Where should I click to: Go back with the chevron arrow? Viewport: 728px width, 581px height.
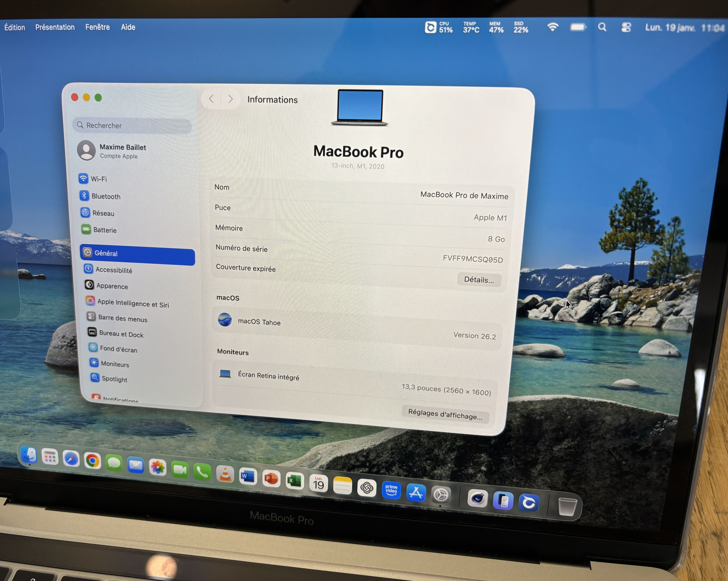pos(211,99)
